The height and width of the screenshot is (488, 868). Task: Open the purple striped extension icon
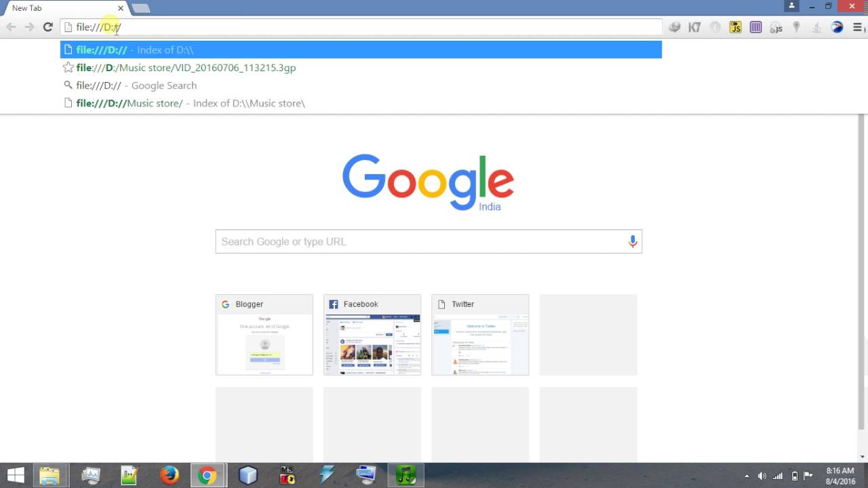[755, 27]
